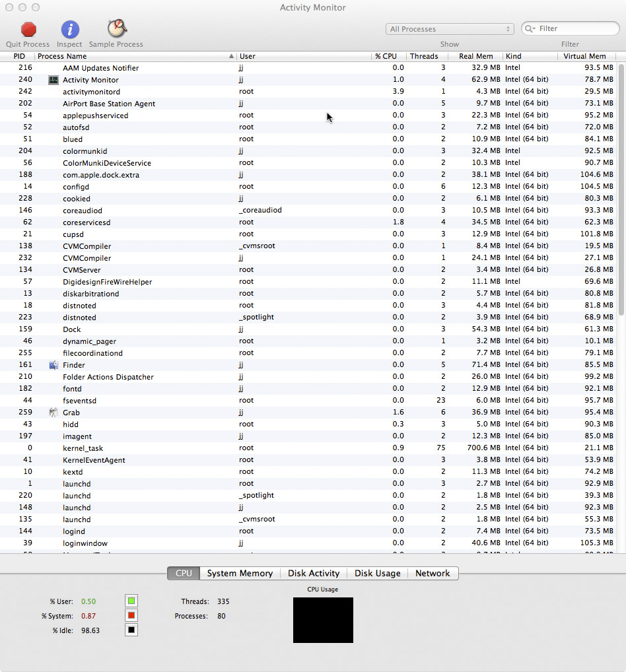Select the AAM Updates Notifier process

click(x=309, y=68)
